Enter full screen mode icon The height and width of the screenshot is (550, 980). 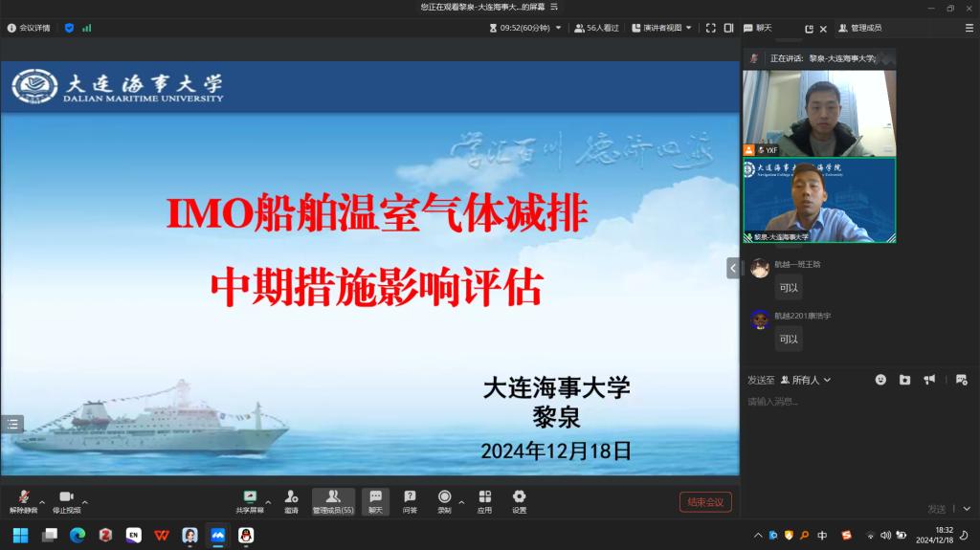click(711, 28)
